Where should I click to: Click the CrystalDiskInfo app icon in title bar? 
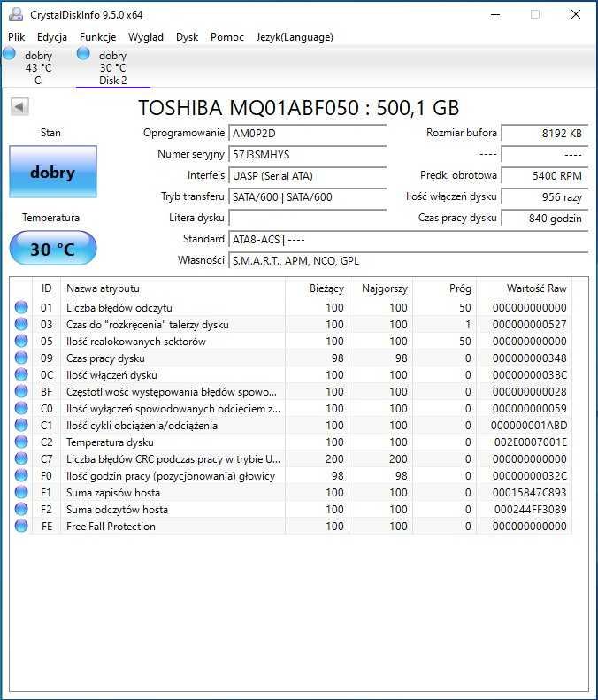point(16,14)
